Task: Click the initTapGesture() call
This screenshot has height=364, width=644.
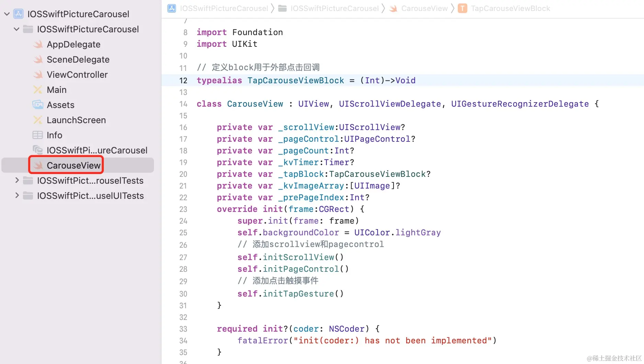Action: click(x=303, y=294)
